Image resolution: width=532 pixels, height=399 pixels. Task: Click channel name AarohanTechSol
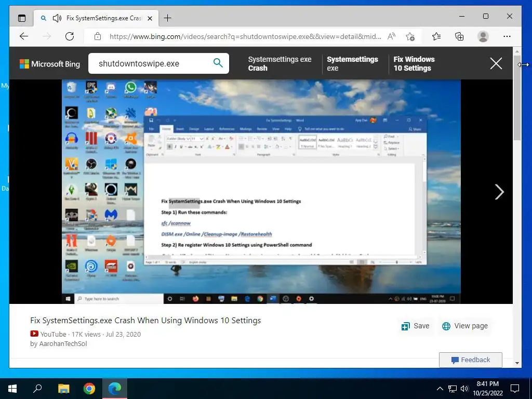[x=63, y=344]
